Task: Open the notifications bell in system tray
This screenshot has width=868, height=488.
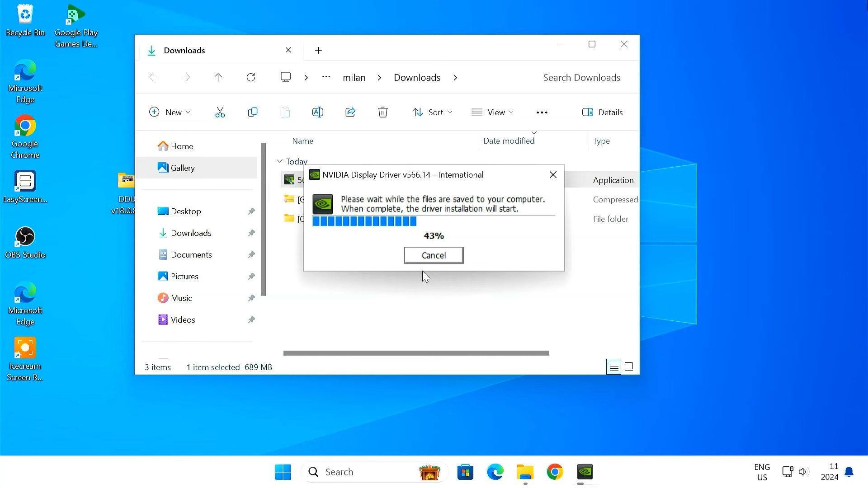Action: [849, 472]
